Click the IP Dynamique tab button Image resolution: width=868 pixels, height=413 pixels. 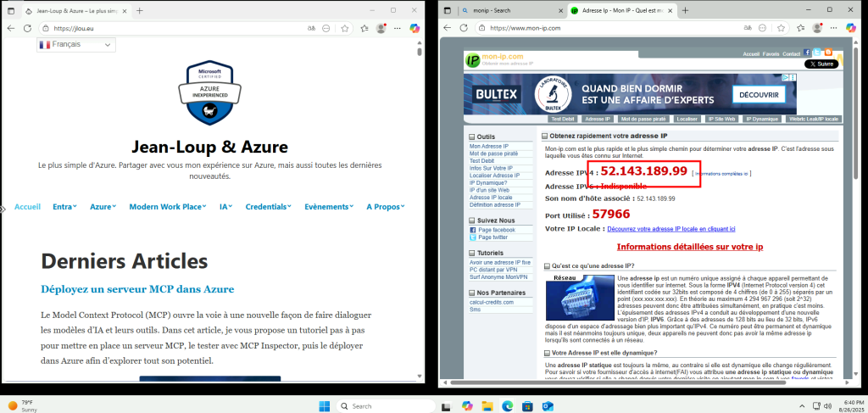point(762,119)
